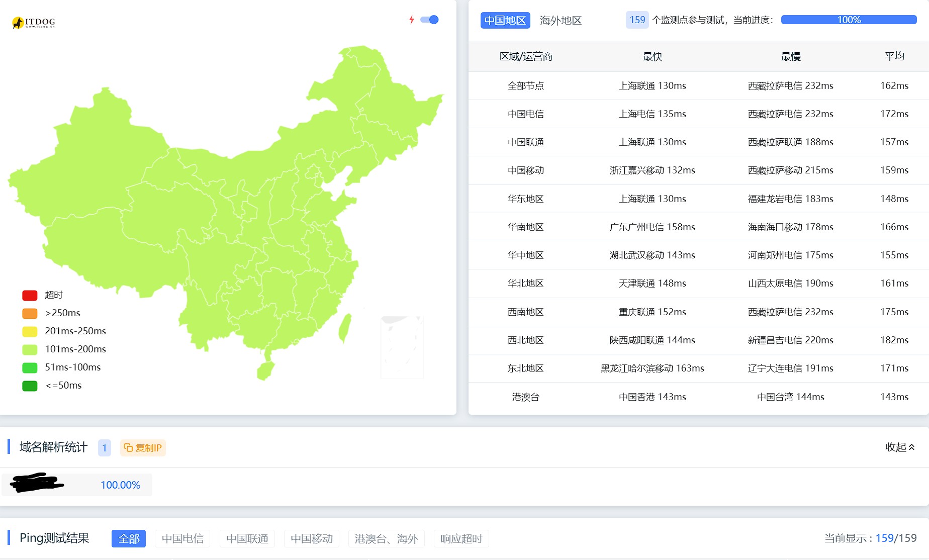Image resolution: width=929 pixels, height=560 pixels.
Task: Toggle the yellow 201ms-250ms legend swatch
Action: pyautogui.click(x=30, y=331)
